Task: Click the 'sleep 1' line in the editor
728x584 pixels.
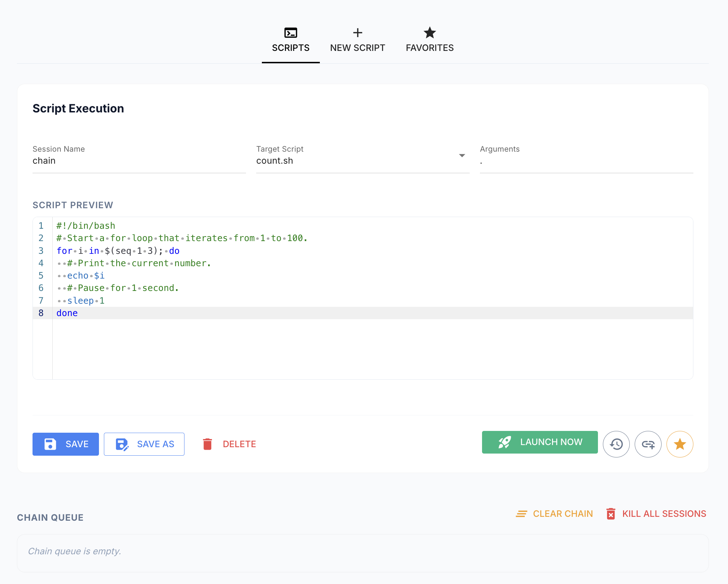Action: pyautogui.click(x=86, y=301)
